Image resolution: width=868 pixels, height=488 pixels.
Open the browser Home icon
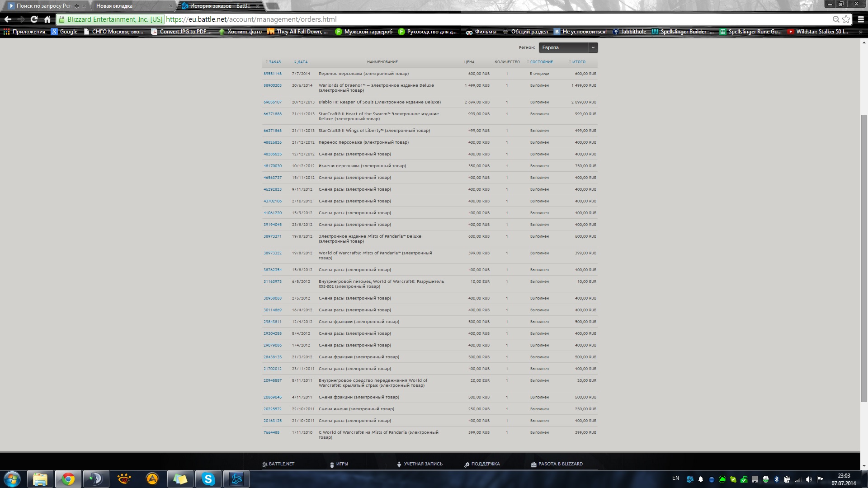tap(47, 19)
